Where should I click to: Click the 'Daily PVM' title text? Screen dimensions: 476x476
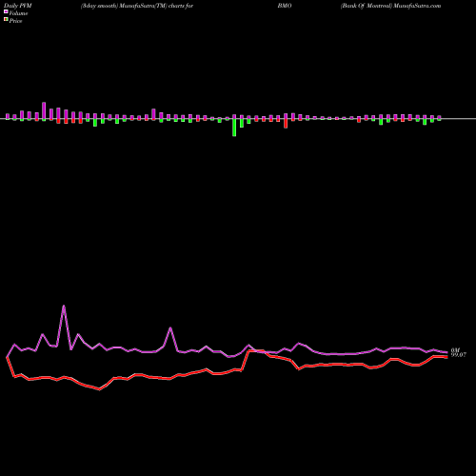click(18, 6)
